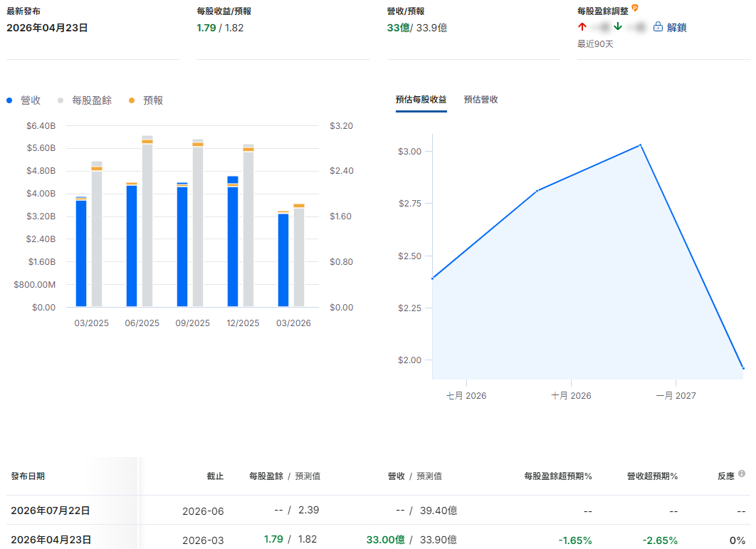Click the 七月 2026 axis label

[466, 396]
